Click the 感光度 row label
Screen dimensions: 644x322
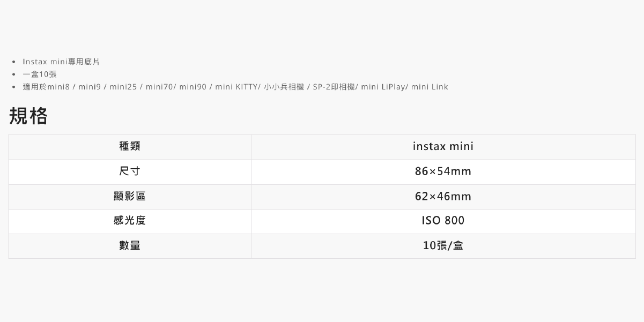coord(130,221)
